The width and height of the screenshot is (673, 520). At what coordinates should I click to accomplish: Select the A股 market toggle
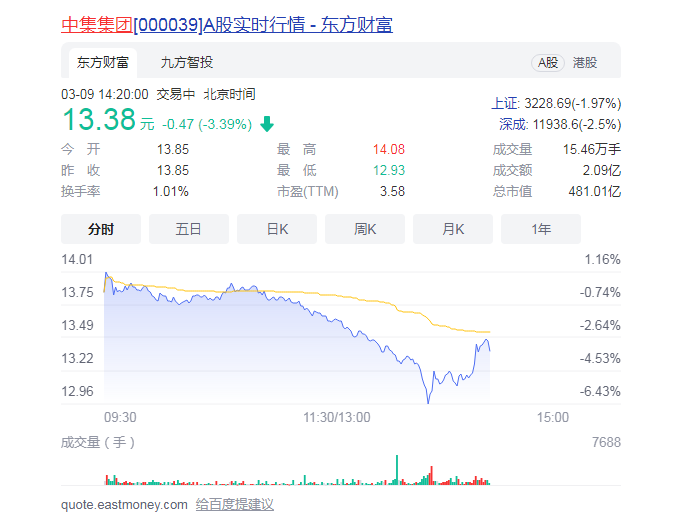click(x=548, y=63)
